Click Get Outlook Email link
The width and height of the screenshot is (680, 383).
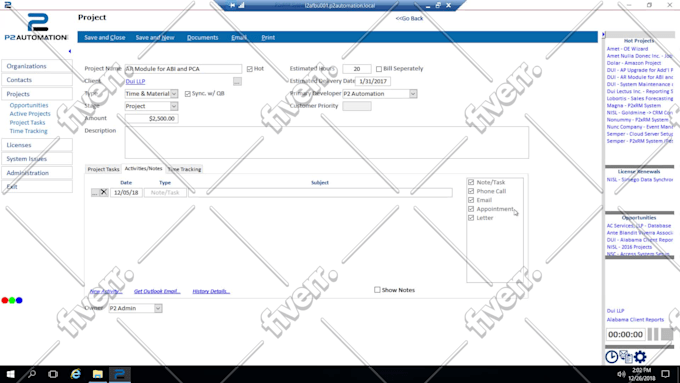point(157,291)
